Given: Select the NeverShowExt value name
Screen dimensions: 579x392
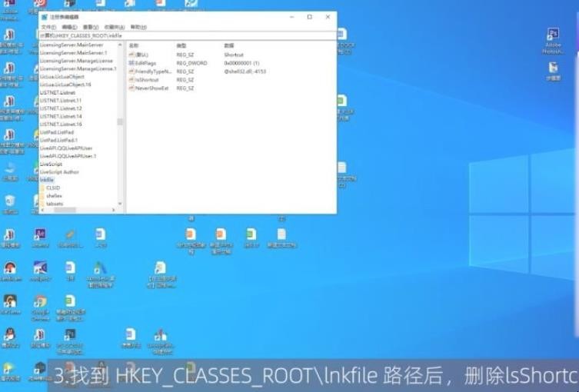Looking at the screenshot, I should [151, 88].
